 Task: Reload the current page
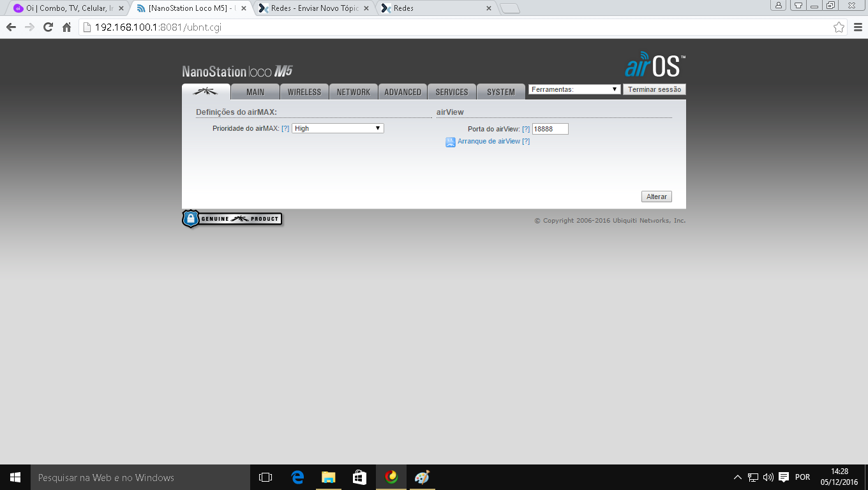(x=48, y=27)
